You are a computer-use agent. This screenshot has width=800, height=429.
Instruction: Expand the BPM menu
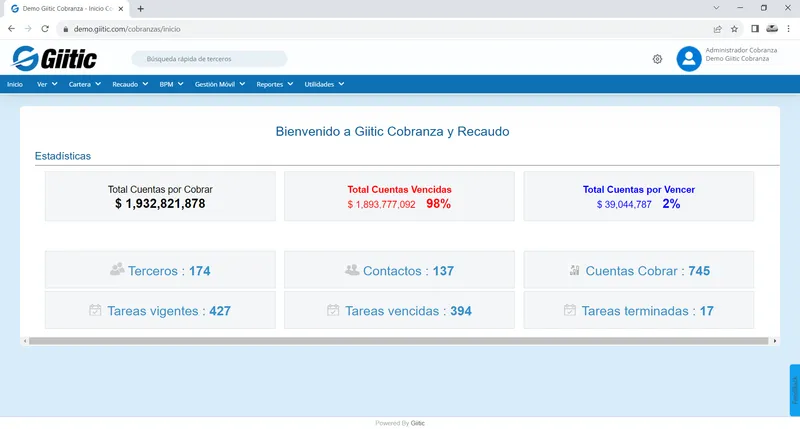(x=171, y=84)
